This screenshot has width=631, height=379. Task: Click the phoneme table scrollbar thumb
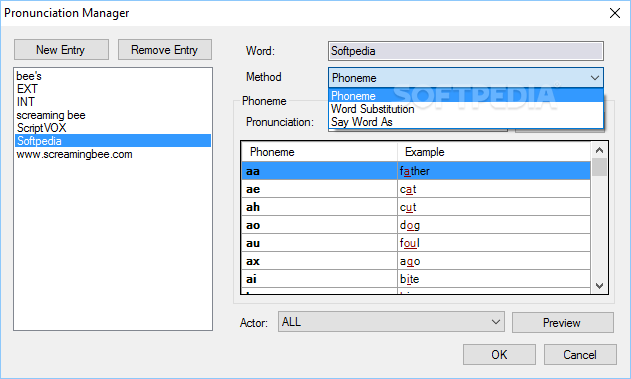[x=599, y=167]
